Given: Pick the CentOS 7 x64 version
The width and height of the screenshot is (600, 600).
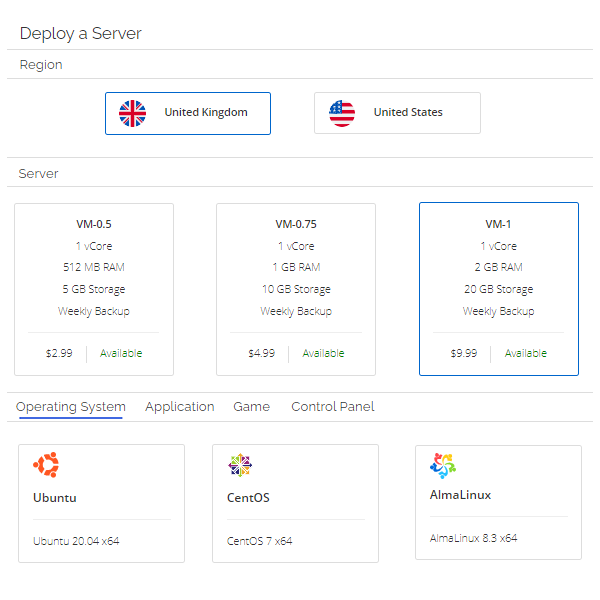Looking at the screenshot, I should pos(260,541).
